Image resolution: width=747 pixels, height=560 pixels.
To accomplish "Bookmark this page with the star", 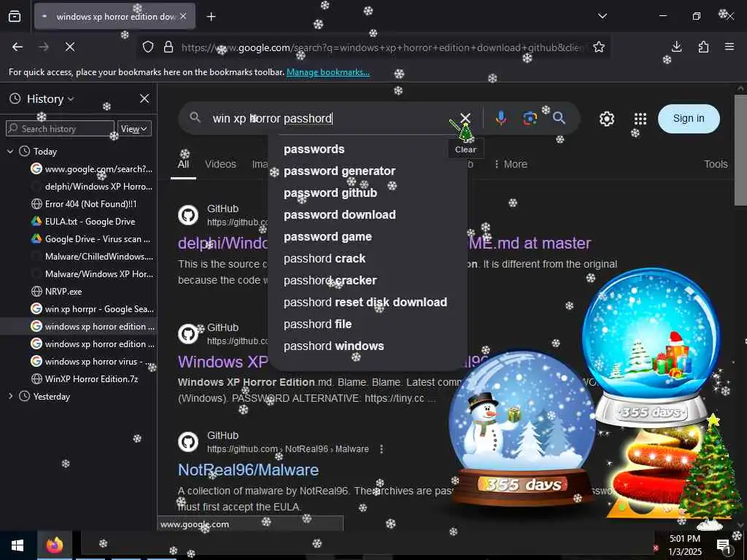I will (x=599, y=47).
